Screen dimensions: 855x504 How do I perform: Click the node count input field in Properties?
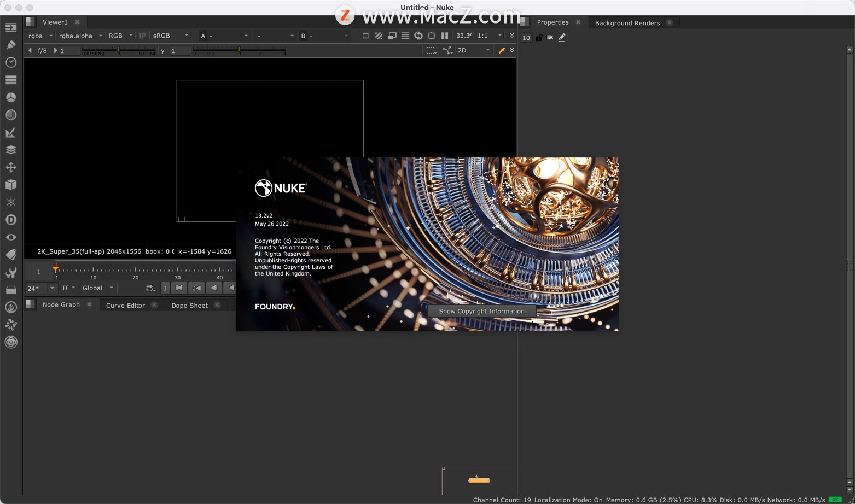coord(526,37)
